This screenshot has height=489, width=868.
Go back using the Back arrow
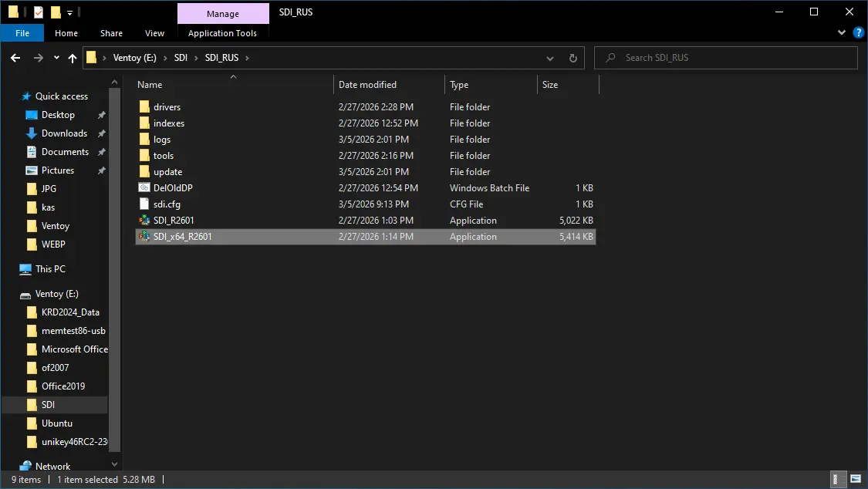pos(15,58)
